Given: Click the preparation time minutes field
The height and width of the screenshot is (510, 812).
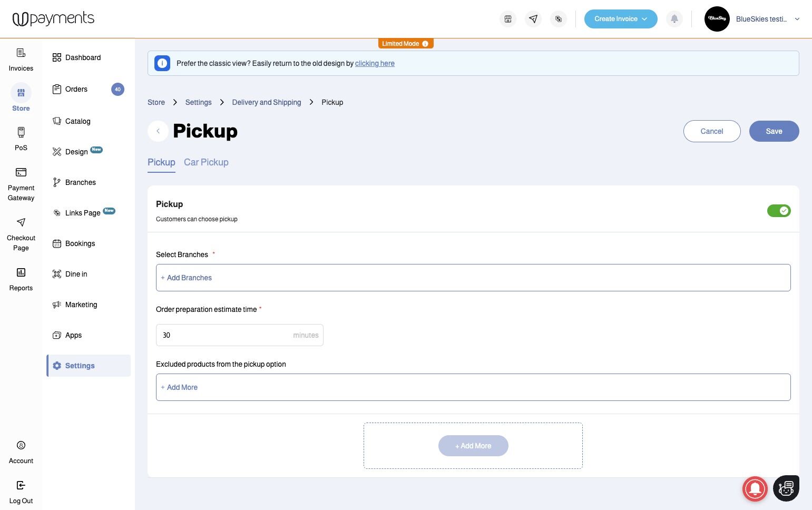Looking at the screenshot, I should [x=226, y=335].
